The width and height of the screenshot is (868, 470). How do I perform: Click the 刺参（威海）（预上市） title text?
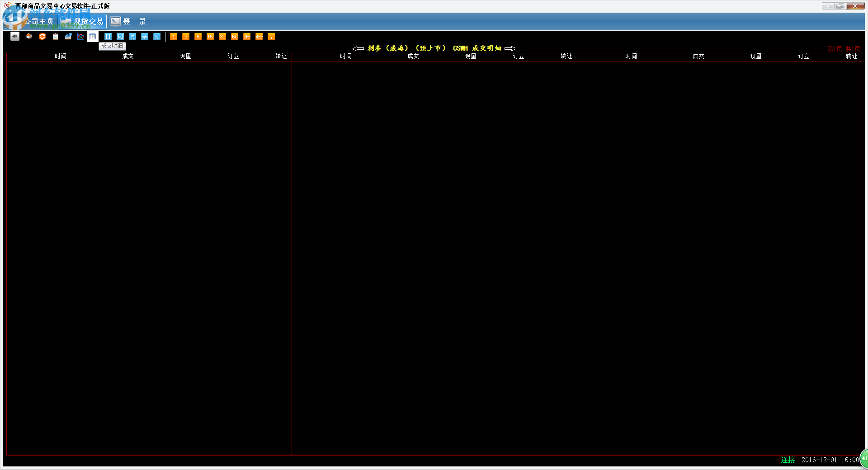(407, 48)
